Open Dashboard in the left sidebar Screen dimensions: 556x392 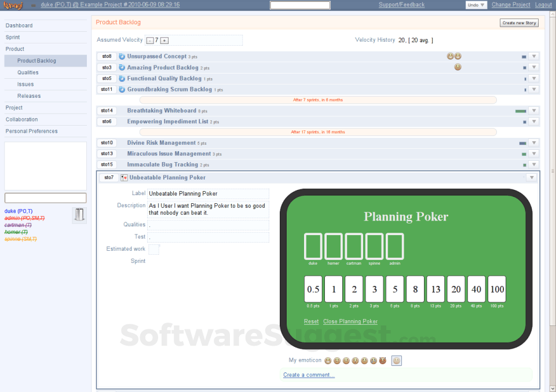(x=19, y=25)
